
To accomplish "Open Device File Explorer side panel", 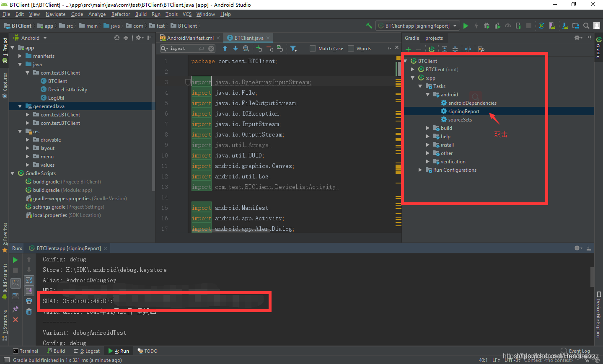I will click(x=598, y=315).
